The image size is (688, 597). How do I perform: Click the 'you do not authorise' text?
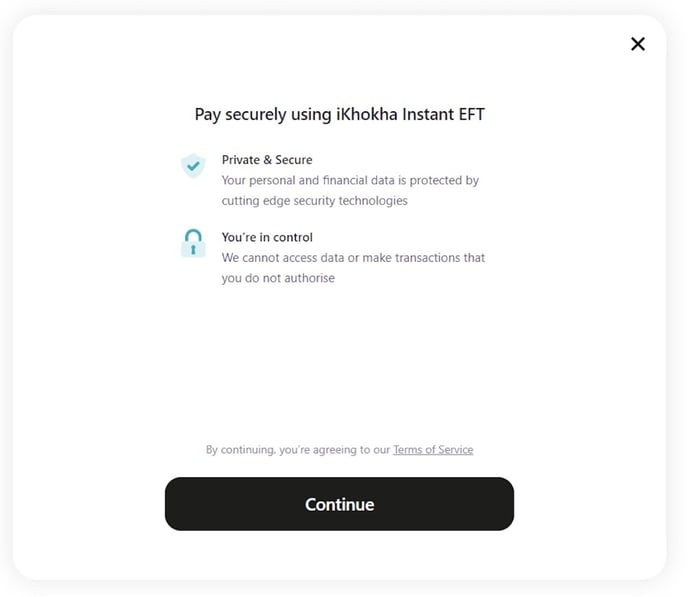tap(278, 278)
